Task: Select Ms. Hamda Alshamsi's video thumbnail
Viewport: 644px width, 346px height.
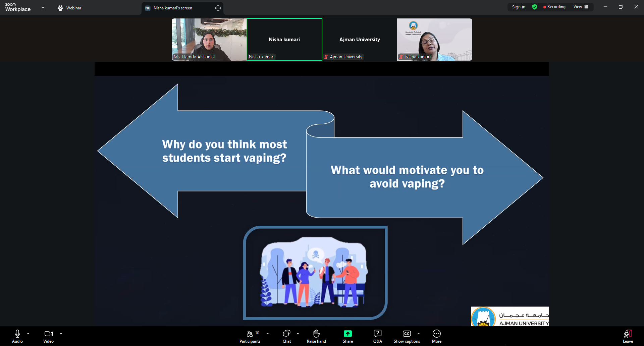Action: click(x=209, y=40)
